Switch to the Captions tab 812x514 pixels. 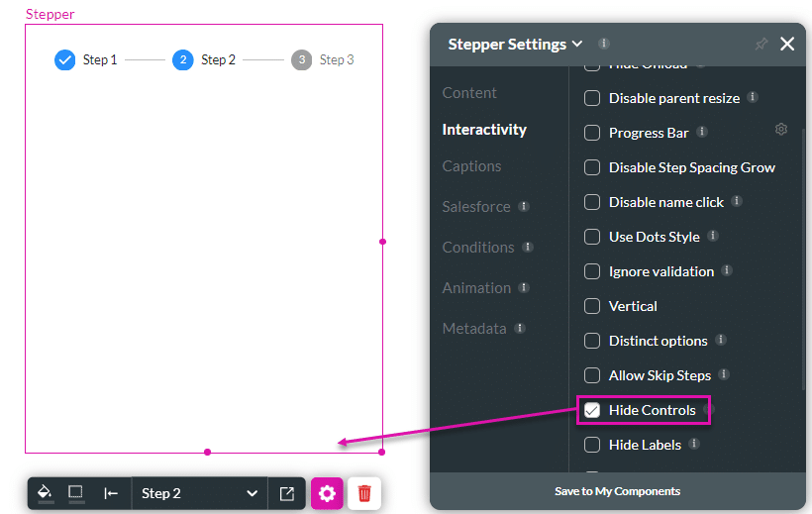pos(471,166)
